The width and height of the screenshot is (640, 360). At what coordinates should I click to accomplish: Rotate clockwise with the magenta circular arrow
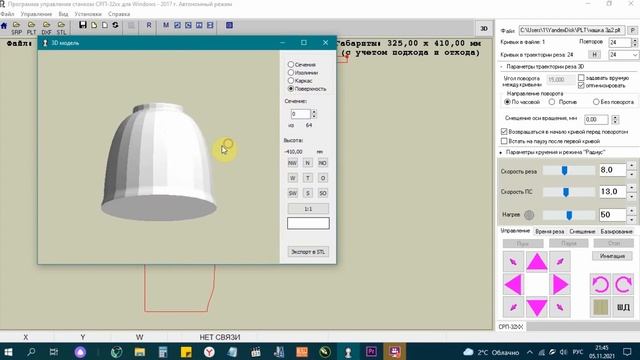pos(623,284)
